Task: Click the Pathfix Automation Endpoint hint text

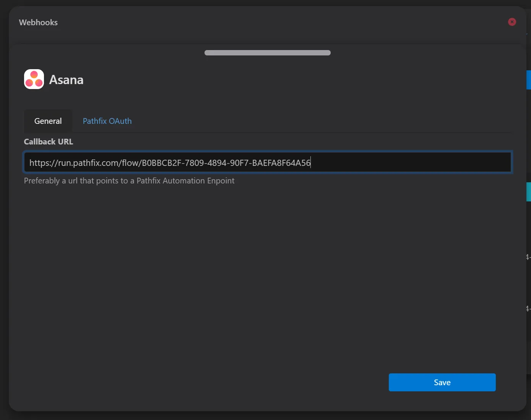Action: click(129, 181)
